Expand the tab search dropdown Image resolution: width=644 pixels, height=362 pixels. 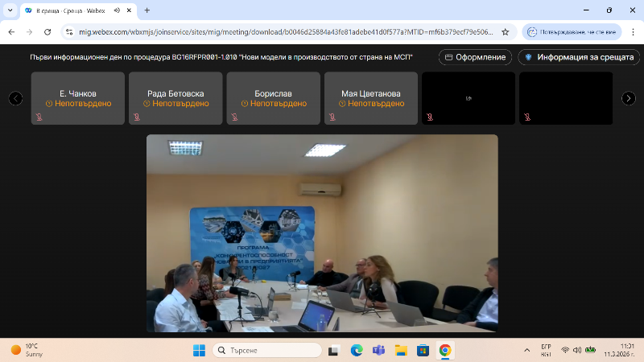pos(10,10)
